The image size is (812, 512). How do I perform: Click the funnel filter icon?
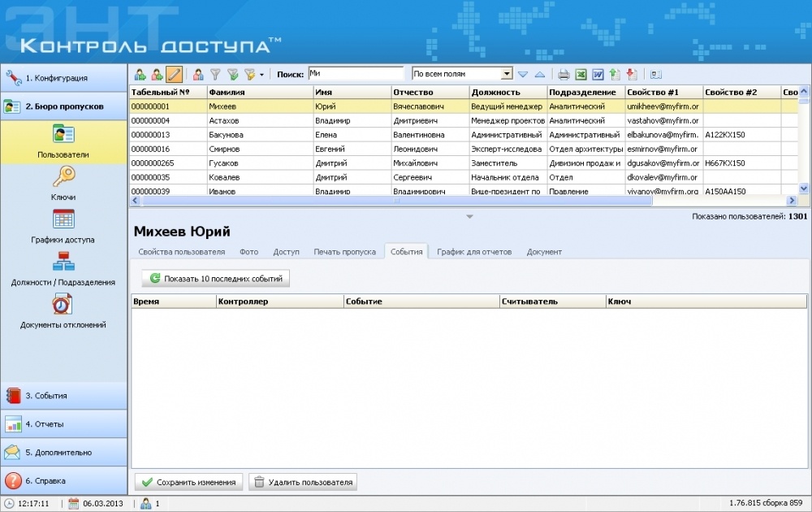pos(216,74)
